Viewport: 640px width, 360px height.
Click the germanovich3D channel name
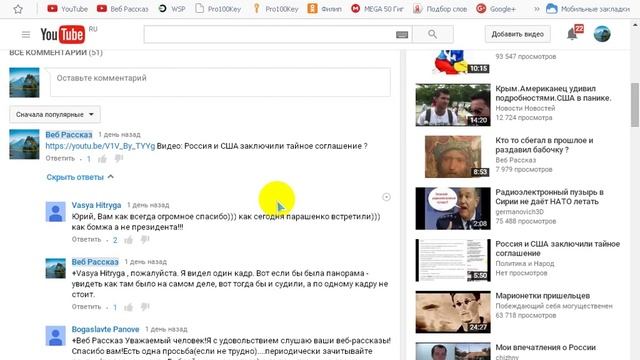tap(519, 212)
